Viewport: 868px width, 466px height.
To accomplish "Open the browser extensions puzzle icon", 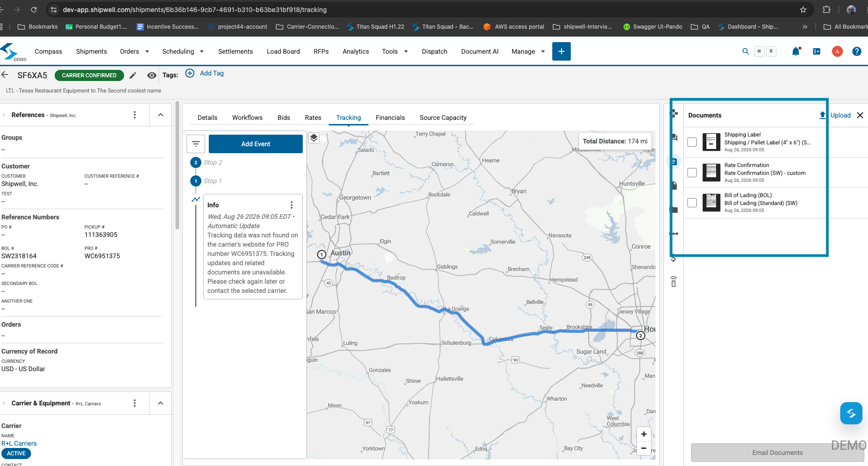I will pos(826,10).
